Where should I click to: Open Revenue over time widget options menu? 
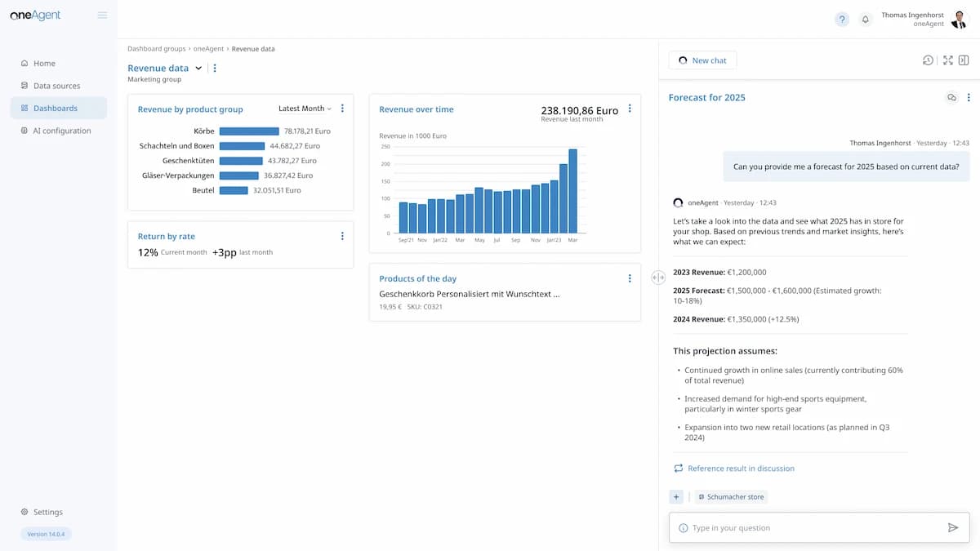[630, 109]
